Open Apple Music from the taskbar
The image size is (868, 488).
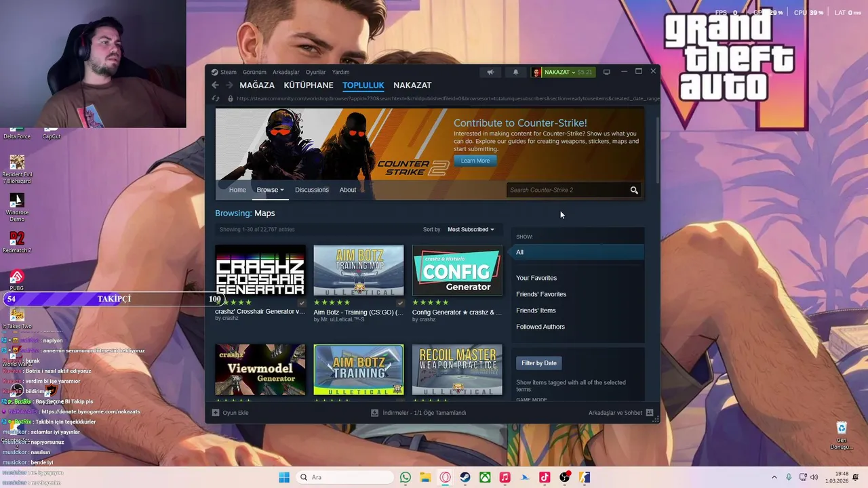click(x=505, y=477)
